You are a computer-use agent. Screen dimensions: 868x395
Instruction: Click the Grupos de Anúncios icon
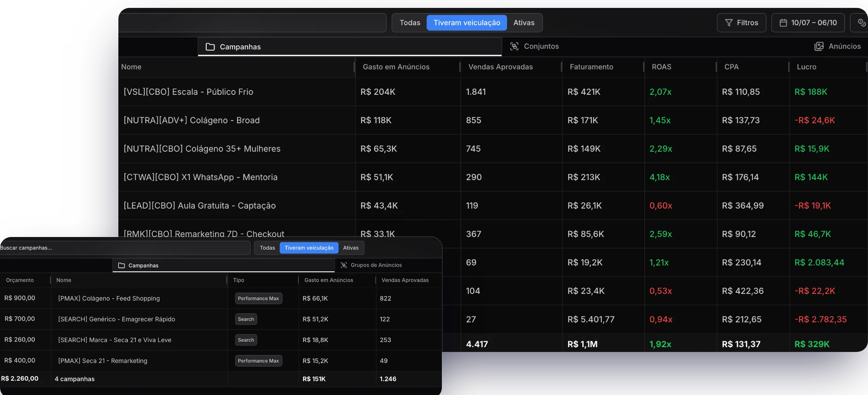pyautogui.click(x=344, y=265)
